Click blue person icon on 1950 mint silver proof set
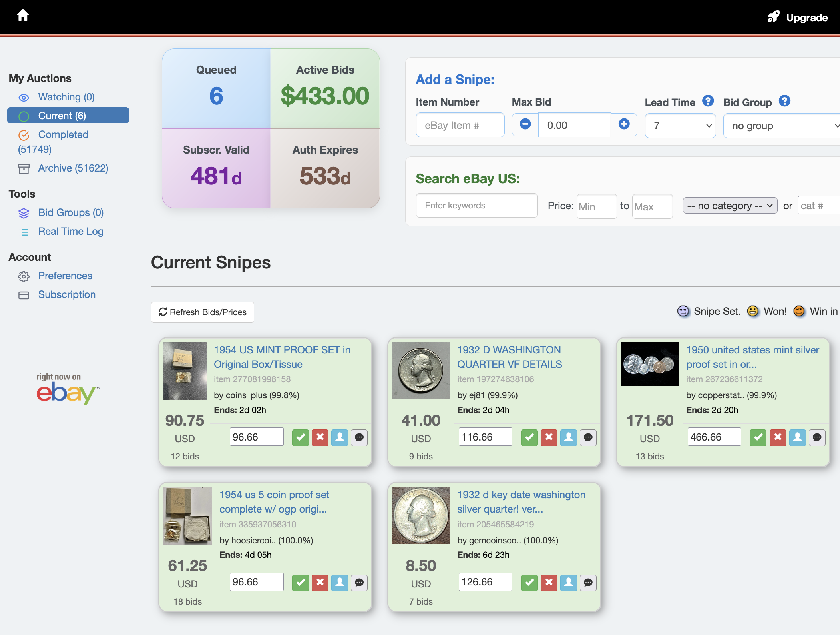 pyautogui.click(x=797, y=437)
